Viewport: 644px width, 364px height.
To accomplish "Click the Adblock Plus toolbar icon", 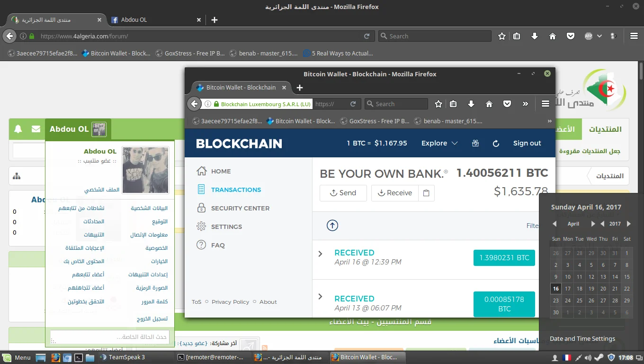I will tap(588, 36).
